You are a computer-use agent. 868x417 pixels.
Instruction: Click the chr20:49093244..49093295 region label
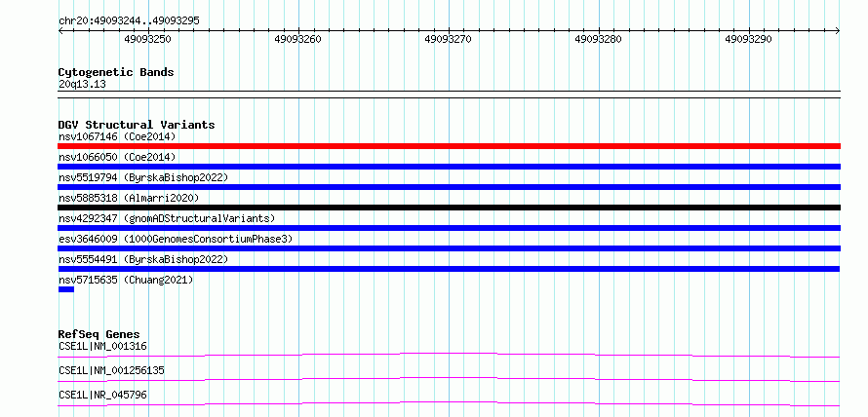(x=129, y=20)
